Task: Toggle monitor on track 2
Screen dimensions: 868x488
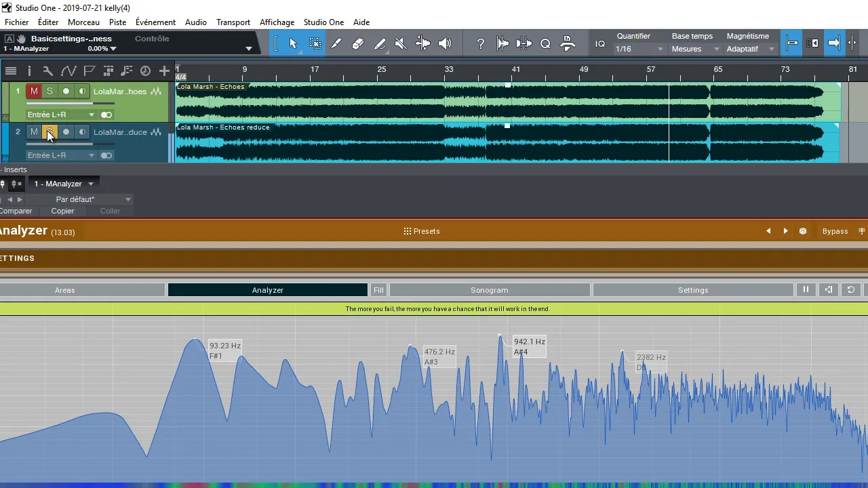Action: click(82, 132)
